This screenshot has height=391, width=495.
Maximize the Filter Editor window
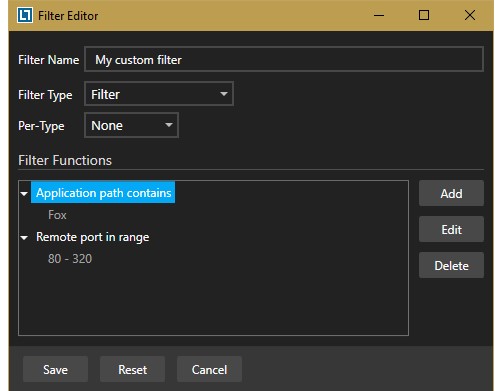point(424,15)
